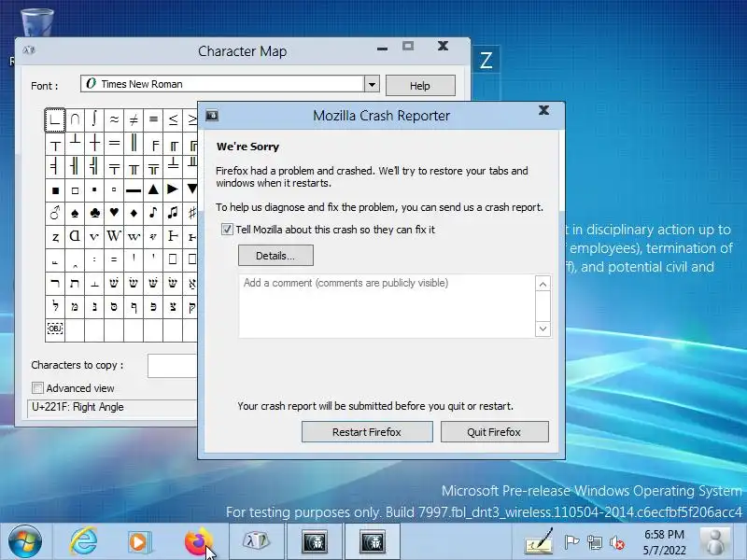Maximize the Character Map window
Viewport: 747px width, 560px height.
click(408, 46)
